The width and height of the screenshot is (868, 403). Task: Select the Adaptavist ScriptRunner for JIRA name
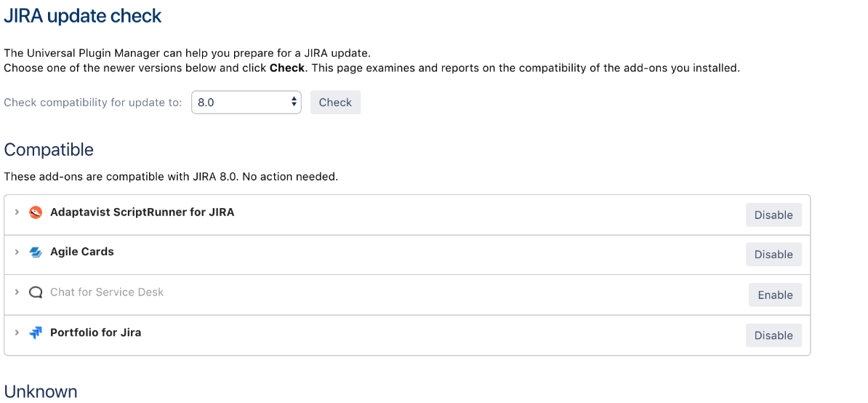[x=142, y=212]
